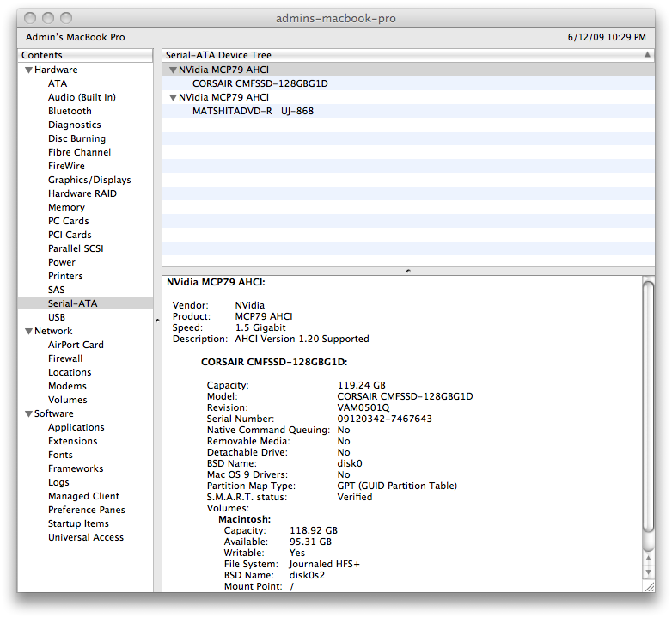Collapse the Network section disclosure triangle
Image resolution: width=672 pixels, height=618 pixels.
[x=28, y=331]
